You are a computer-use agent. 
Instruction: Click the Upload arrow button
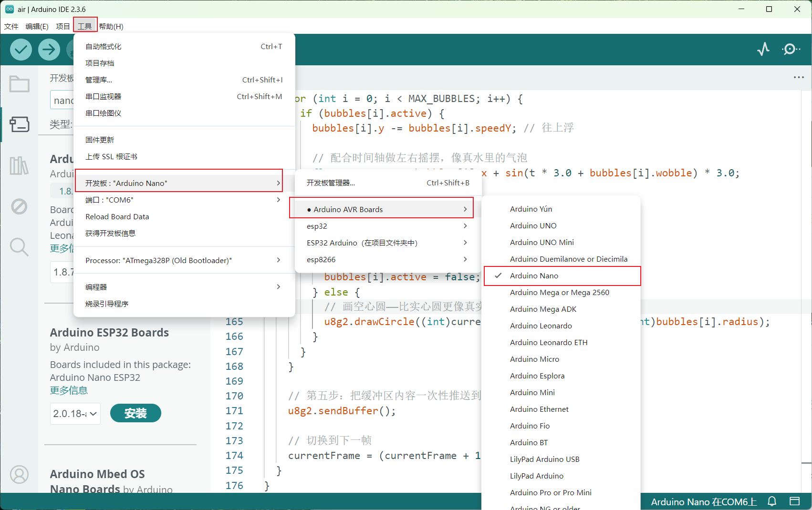49,50
